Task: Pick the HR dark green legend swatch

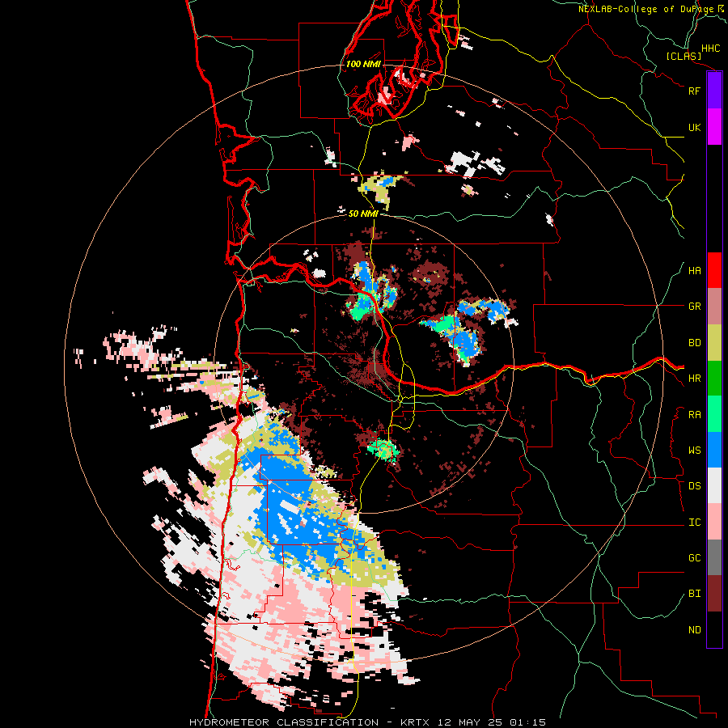Action: click(x=714, y=379)
